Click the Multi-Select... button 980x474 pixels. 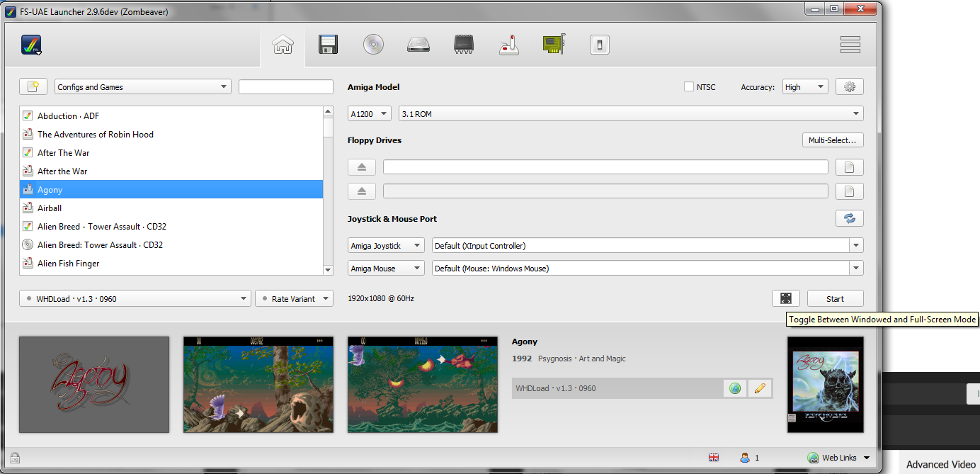tap(833, 140)
